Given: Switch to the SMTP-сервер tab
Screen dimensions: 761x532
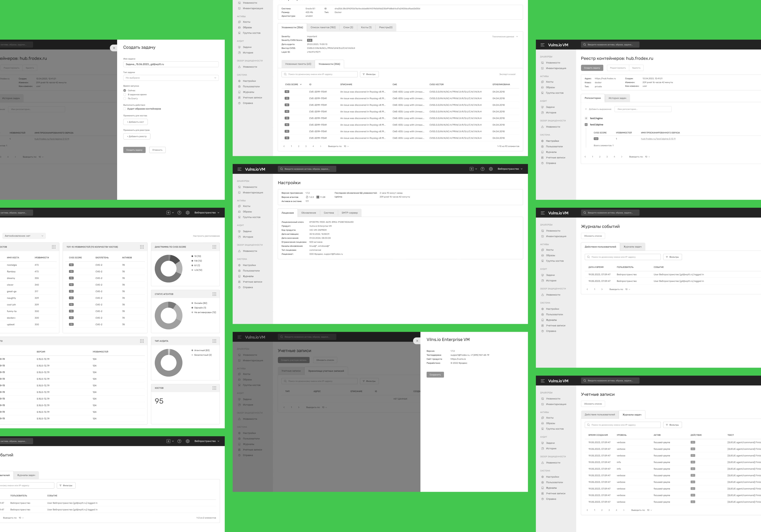Looking at the screenshot, I should coord(349,213).
